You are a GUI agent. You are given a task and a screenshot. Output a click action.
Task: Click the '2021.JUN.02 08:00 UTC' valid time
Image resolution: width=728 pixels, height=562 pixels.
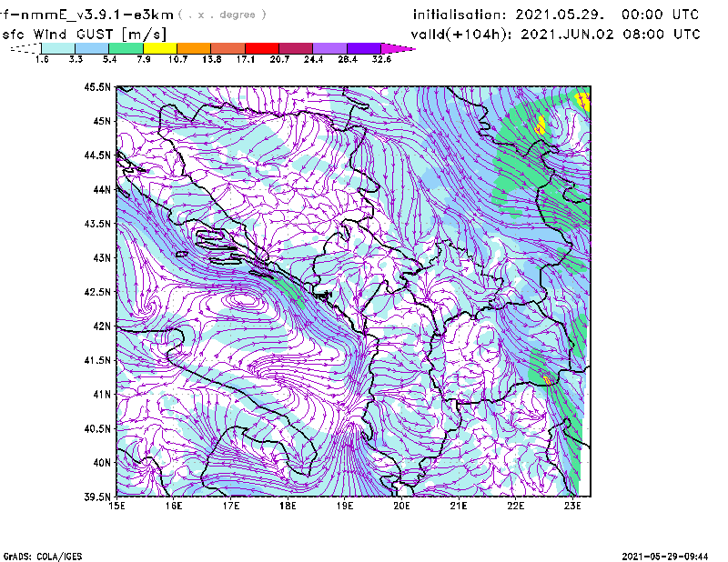[610, 34]
